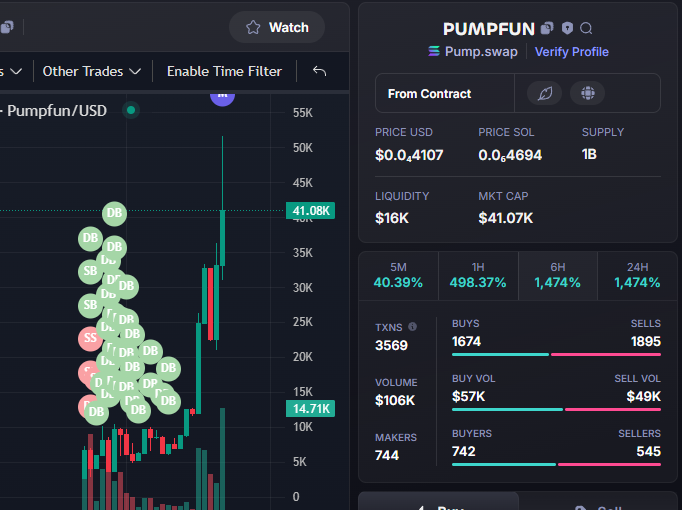Click the purple marker at chart top
Image resolution: width=682 pixels, height=510 pixels.
(x=222, y=98)
